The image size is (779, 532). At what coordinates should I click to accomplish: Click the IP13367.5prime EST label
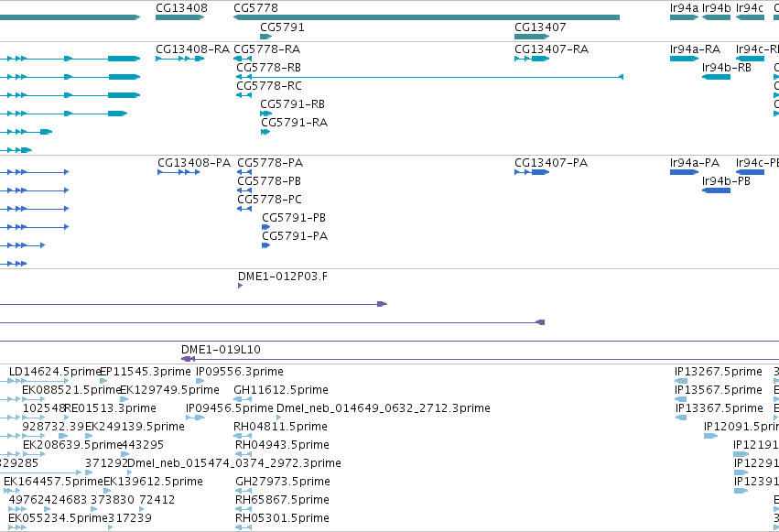point(719,408)
